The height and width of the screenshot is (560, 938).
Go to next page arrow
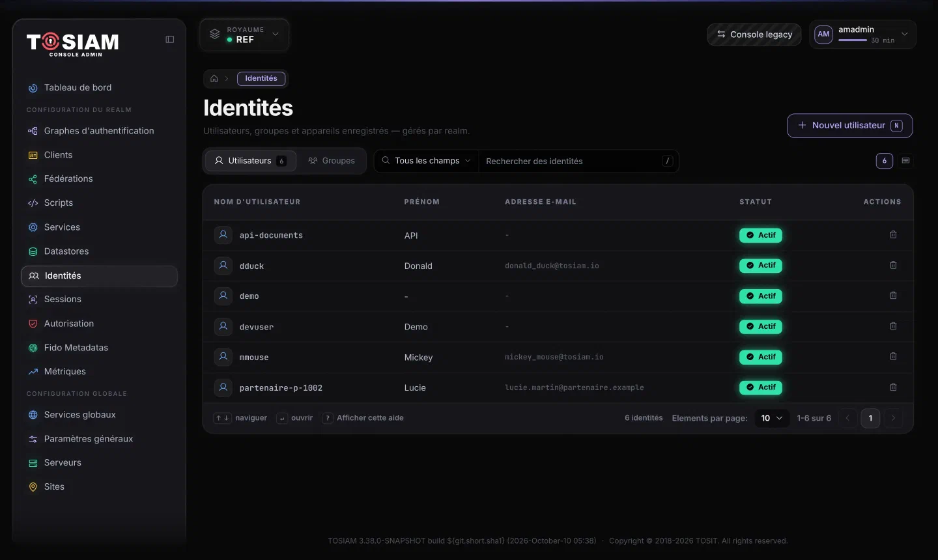pos(893,418)
